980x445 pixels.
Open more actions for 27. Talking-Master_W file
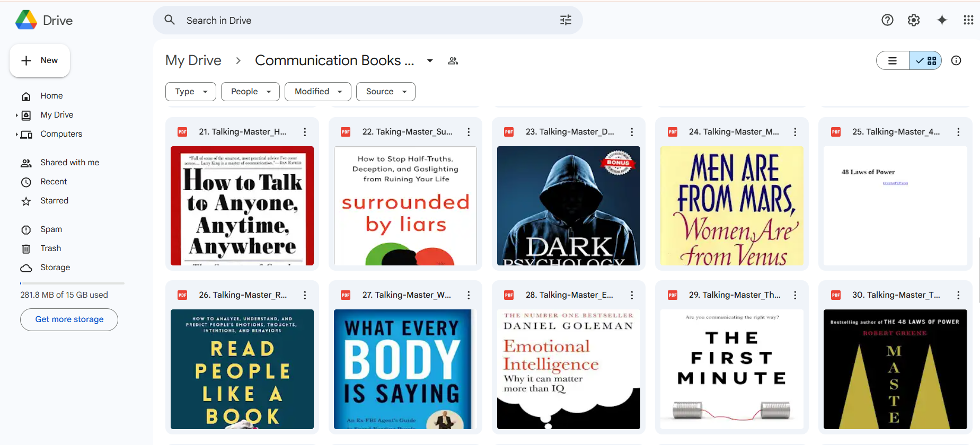pyautogui.click(x=469, y=295)
